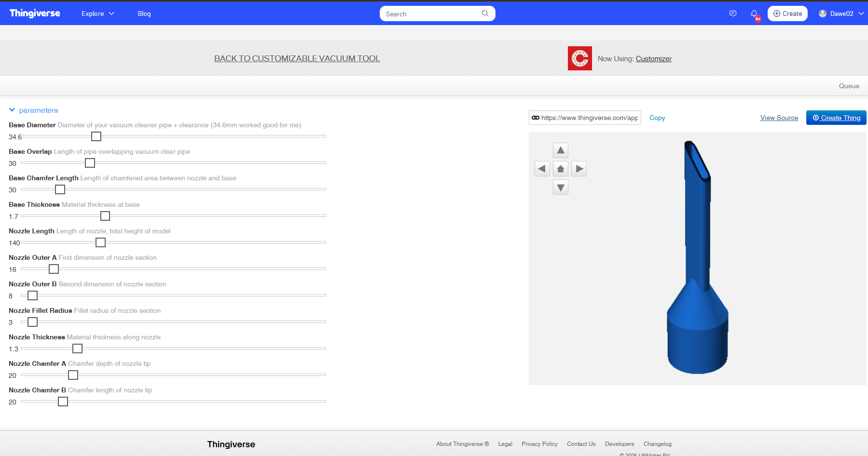This screenshot has height=456, width=868.
Task: Reset the 3D view with home icon
Action: click(560, 169)
